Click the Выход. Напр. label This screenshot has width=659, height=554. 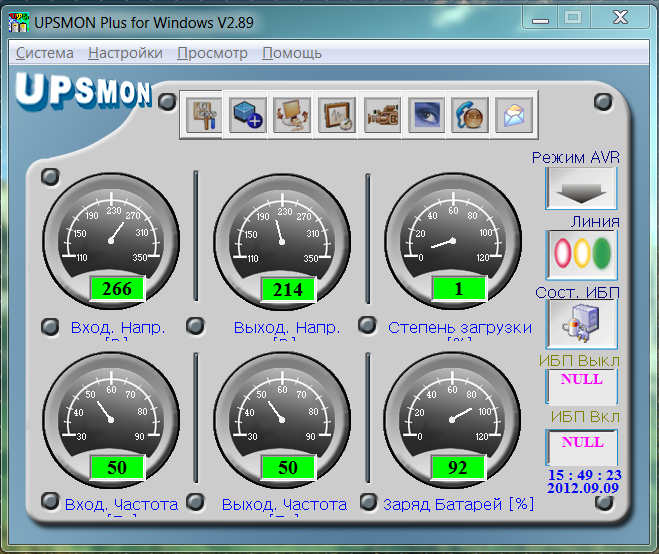287,327
